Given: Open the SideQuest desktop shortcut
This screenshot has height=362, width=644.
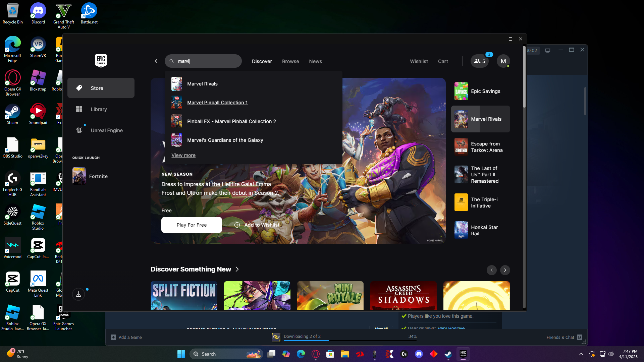Looking at the screenshot, I should (x=13, y=215).
